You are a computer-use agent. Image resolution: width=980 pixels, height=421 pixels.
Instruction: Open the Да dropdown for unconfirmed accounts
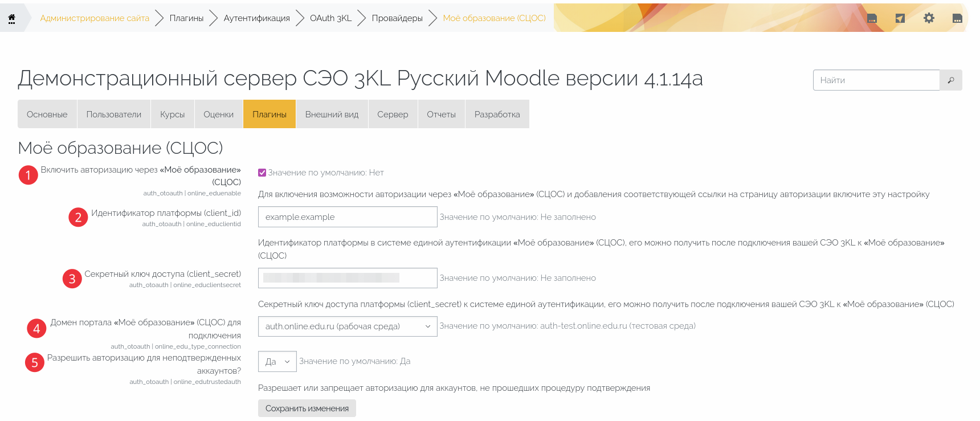(x=277, y=362)
